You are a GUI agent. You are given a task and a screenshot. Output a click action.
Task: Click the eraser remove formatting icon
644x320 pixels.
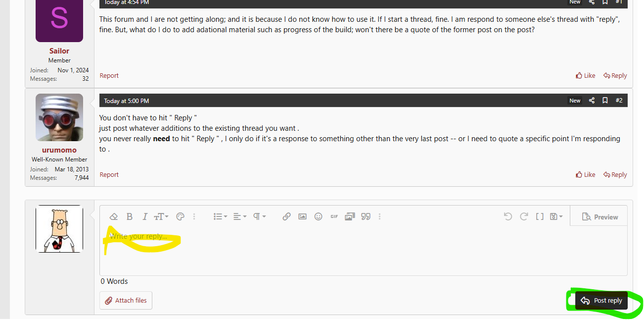coord(113,216)
